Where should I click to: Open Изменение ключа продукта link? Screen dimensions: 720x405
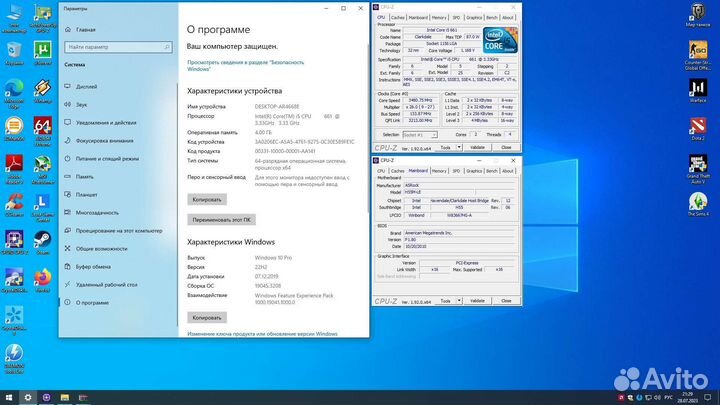[262, 334]
